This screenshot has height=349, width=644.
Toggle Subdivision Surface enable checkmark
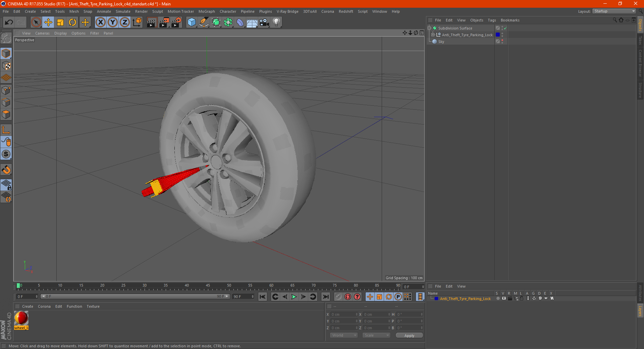coord(505,28)
